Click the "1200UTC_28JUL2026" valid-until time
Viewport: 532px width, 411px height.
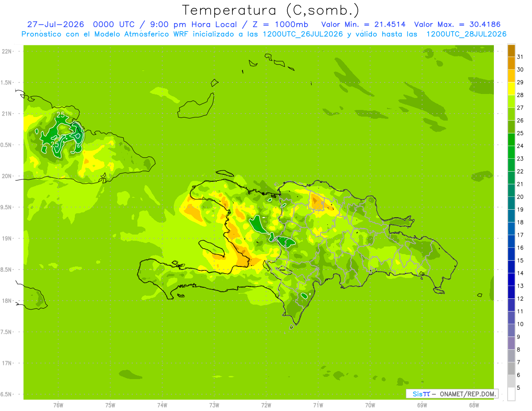click(x=466, y=34)
